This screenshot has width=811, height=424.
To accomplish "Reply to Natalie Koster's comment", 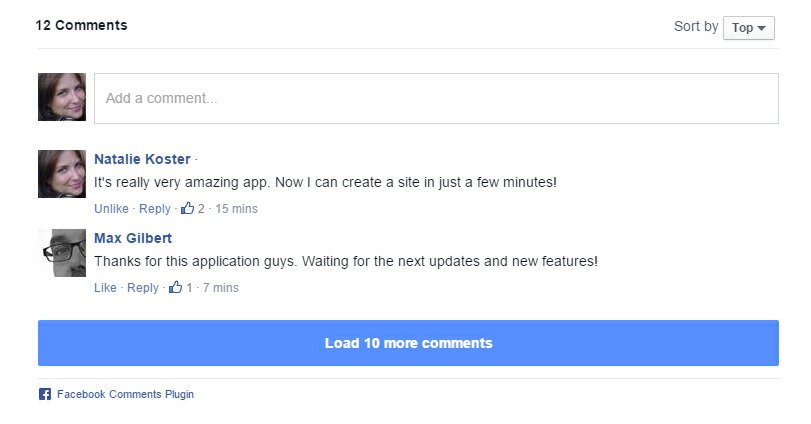I will [x=155, y=209].
